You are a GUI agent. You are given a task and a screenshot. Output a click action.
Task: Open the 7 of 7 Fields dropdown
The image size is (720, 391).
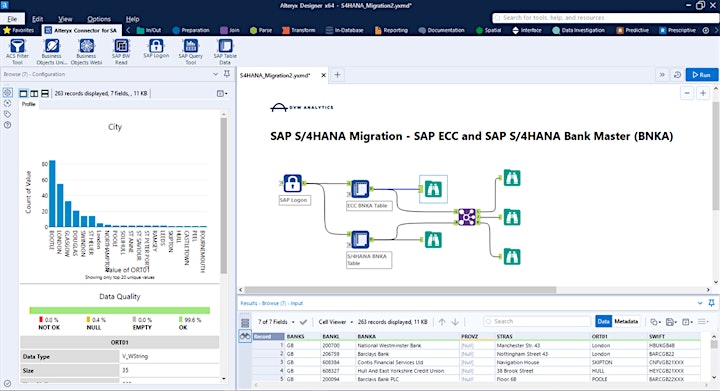click(276, 322)
